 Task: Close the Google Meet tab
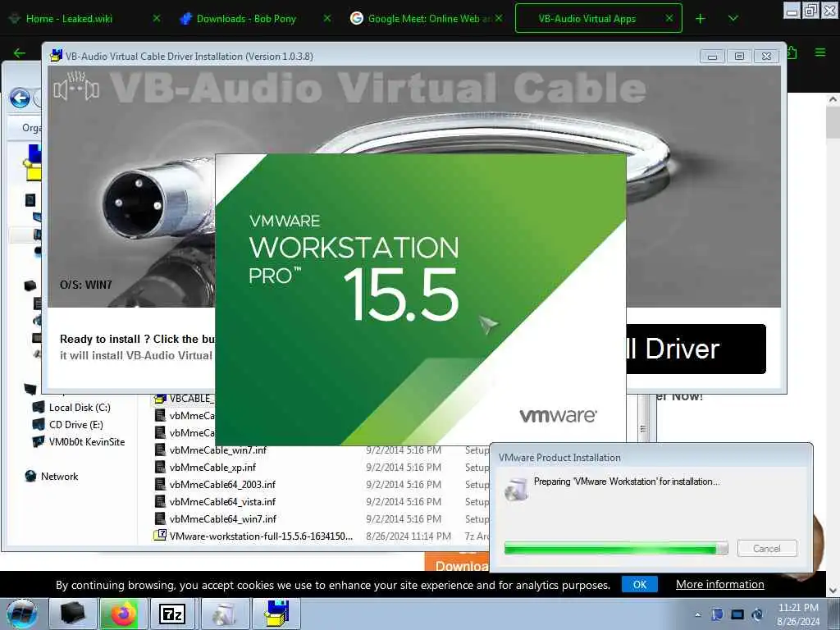(x=499, y=18)
